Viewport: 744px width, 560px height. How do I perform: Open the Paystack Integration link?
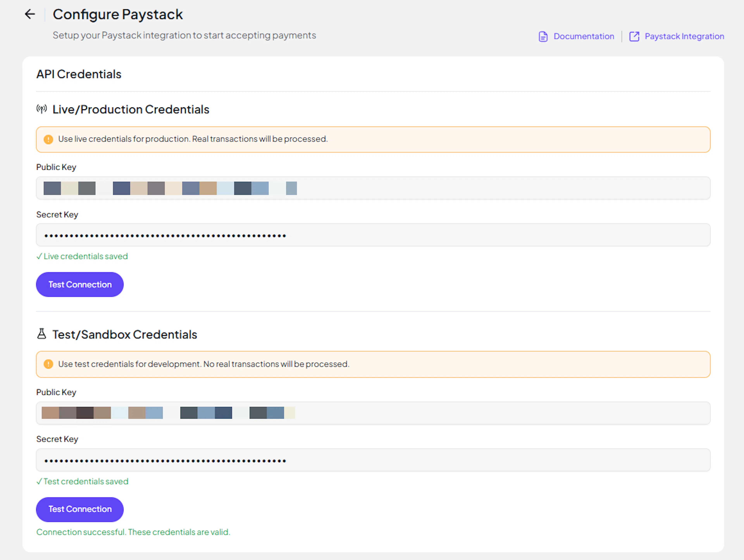coord(684,36)
